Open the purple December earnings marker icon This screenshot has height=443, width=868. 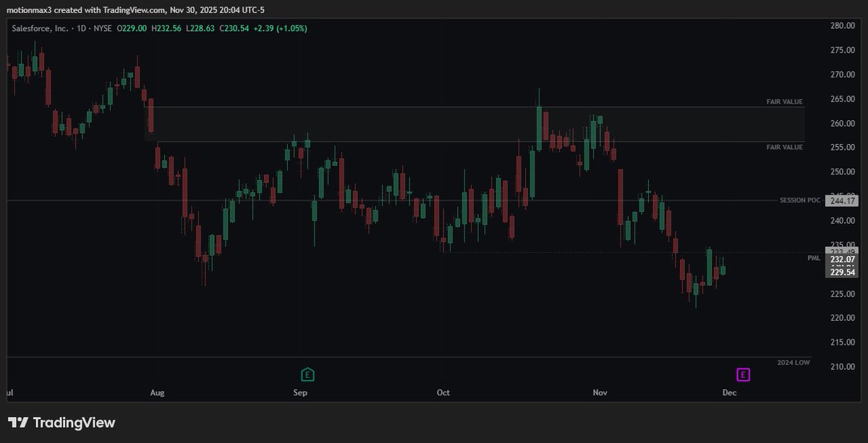(742, 374)
